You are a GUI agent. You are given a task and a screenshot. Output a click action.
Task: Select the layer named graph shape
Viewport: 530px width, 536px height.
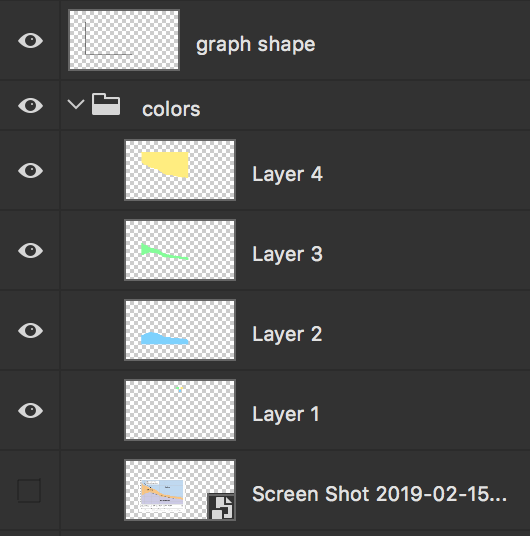pos(255,45)
